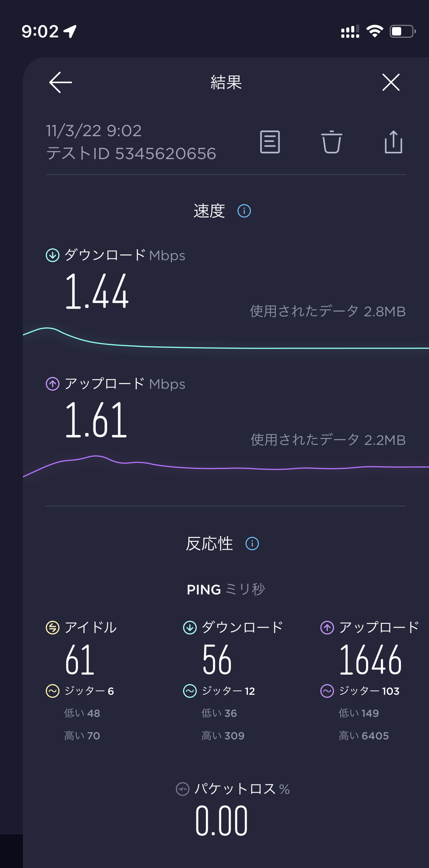Tap the packet loss icon
Image resolution: width=429 pixels, height=868 pixels.
tap(183, 789)
